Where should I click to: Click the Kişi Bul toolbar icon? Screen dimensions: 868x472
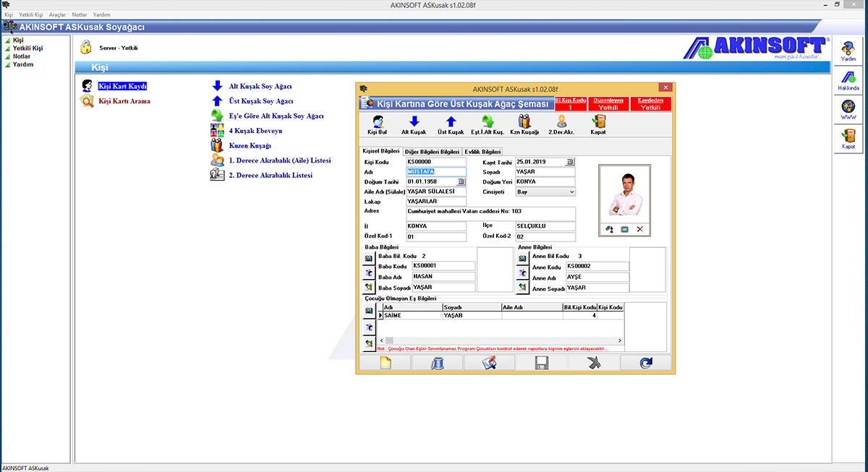point(377,122)
